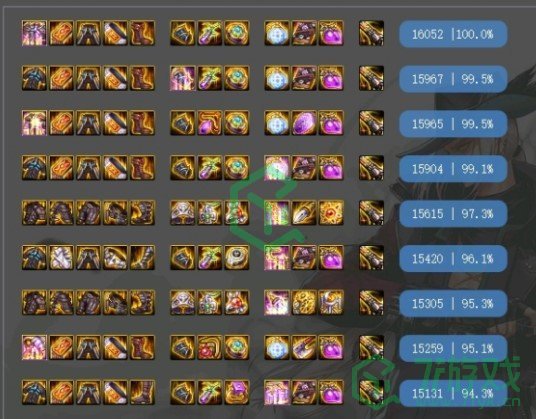
Task: Click the 15615 | 97.3% score badge
Action: [x=453, y=214]
